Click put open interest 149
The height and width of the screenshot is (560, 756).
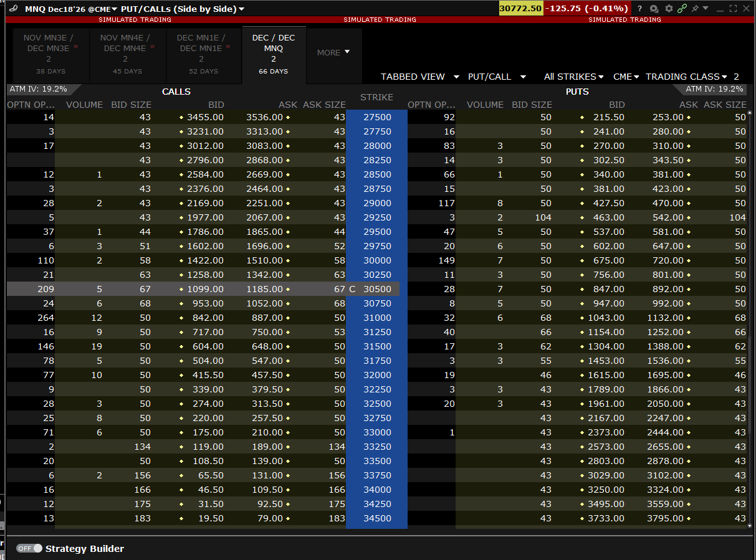tap(446, 260)
